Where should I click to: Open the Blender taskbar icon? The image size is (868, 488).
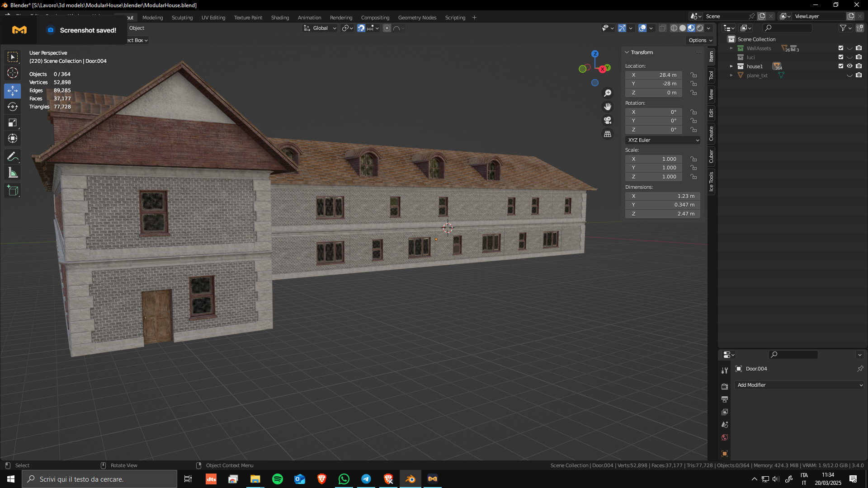tap(410, 479)
